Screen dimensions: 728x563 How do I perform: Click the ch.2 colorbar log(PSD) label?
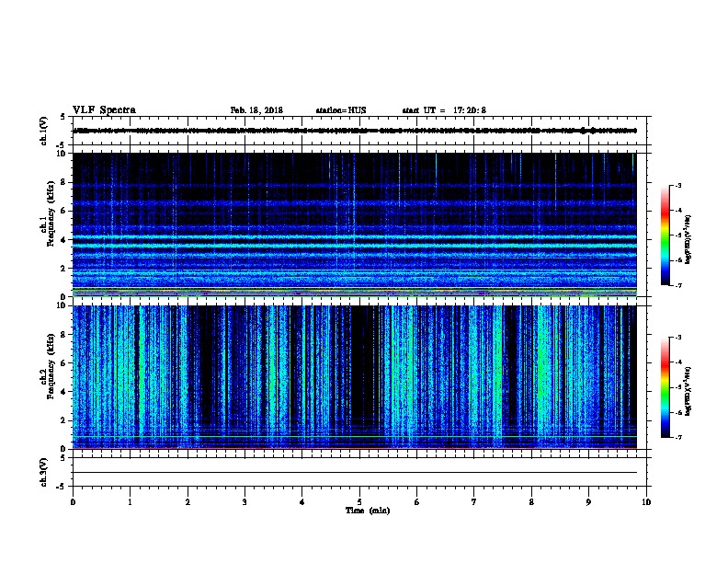click(x=688, y=391)
